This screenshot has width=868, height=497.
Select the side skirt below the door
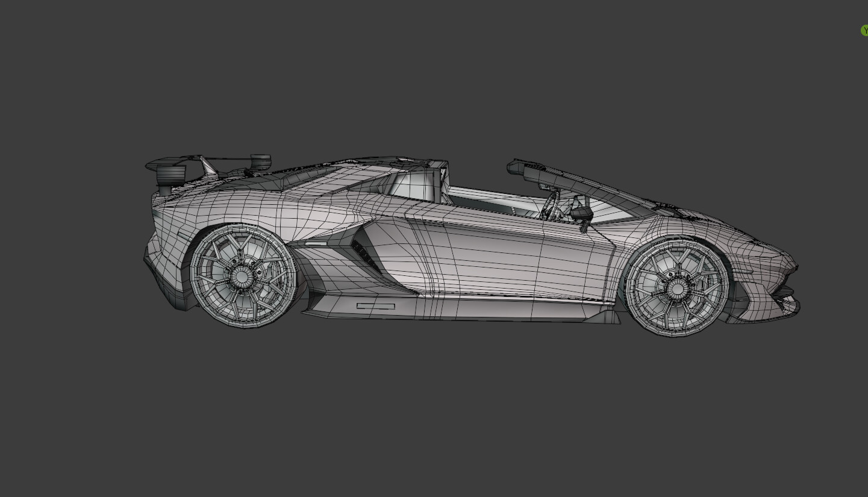[461, 308]
